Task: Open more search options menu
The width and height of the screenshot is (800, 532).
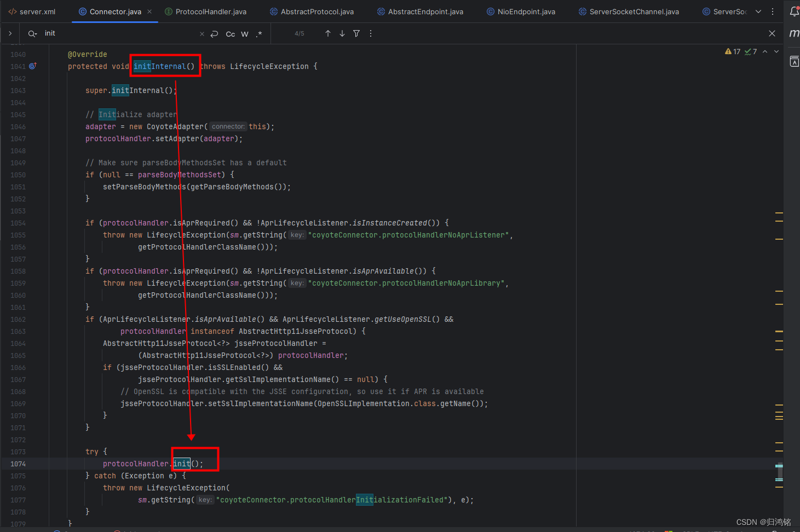Action: [371, 33]
